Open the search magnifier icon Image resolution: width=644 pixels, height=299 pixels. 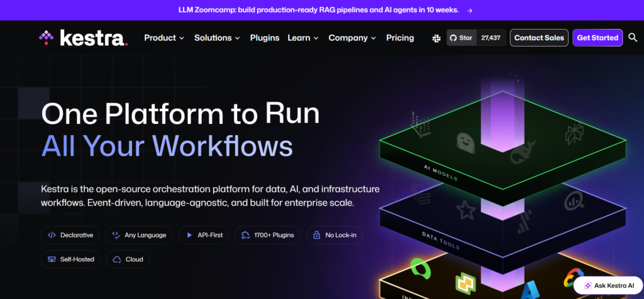click(633, 38)
